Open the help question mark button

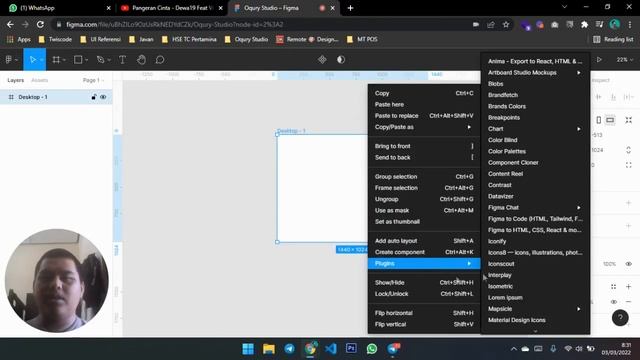coord(620,318)
